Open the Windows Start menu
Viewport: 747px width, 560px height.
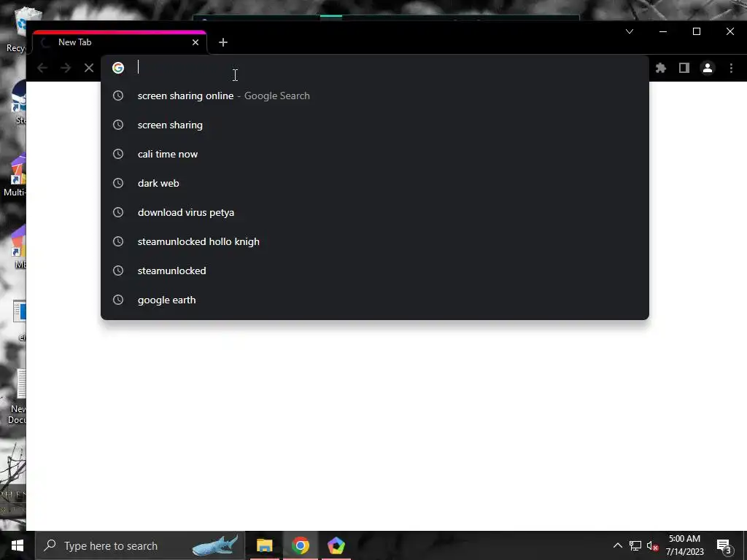[18, 545]
